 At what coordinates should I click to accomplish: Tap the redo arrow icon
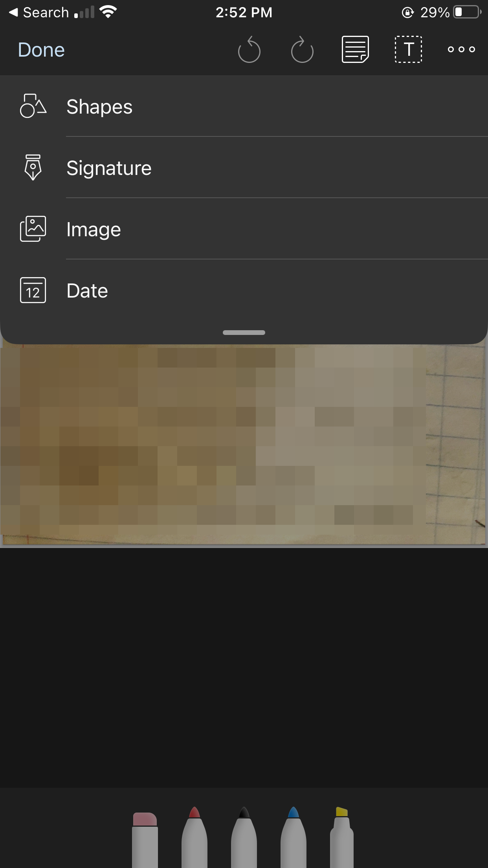pos(302,50)
